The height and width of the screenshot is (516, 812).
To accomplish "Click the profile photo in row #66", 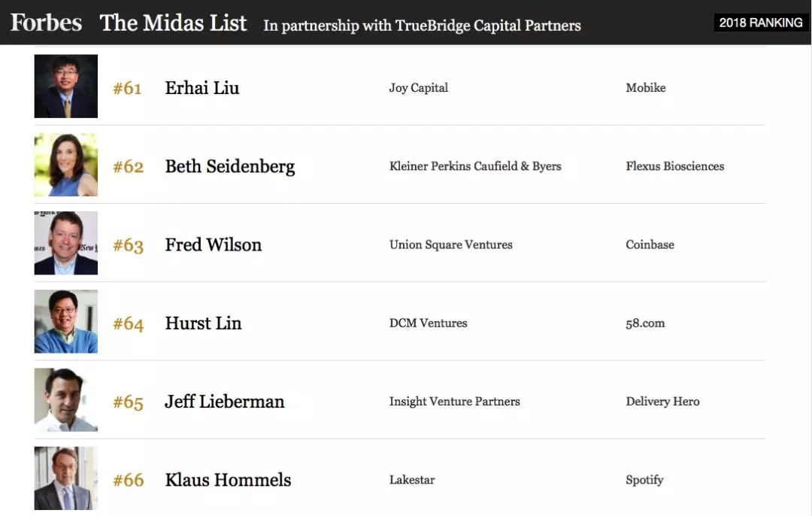I will click(x=66, y=478).
